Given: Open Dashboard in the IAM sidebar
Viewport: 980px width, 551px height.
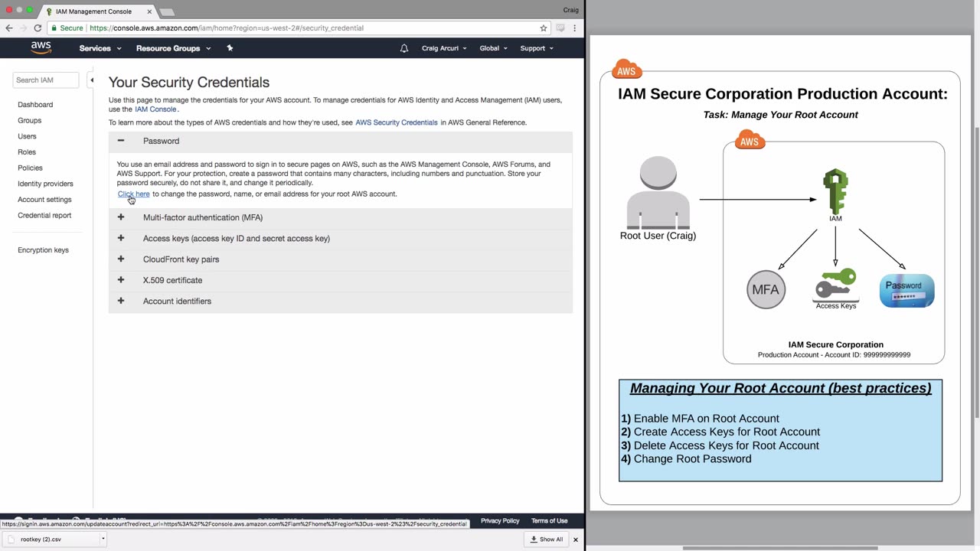Looking at the screenshot, I should (35, 105).
